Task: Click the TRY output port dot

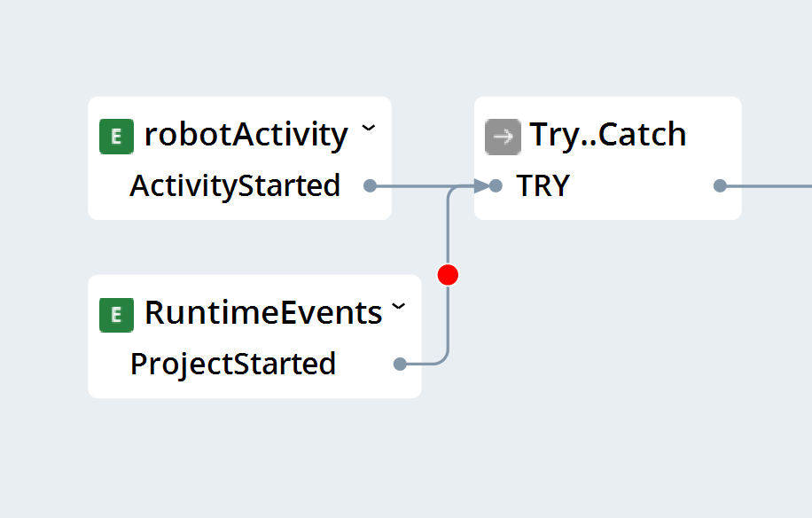Action: click(x=720, y=185)
